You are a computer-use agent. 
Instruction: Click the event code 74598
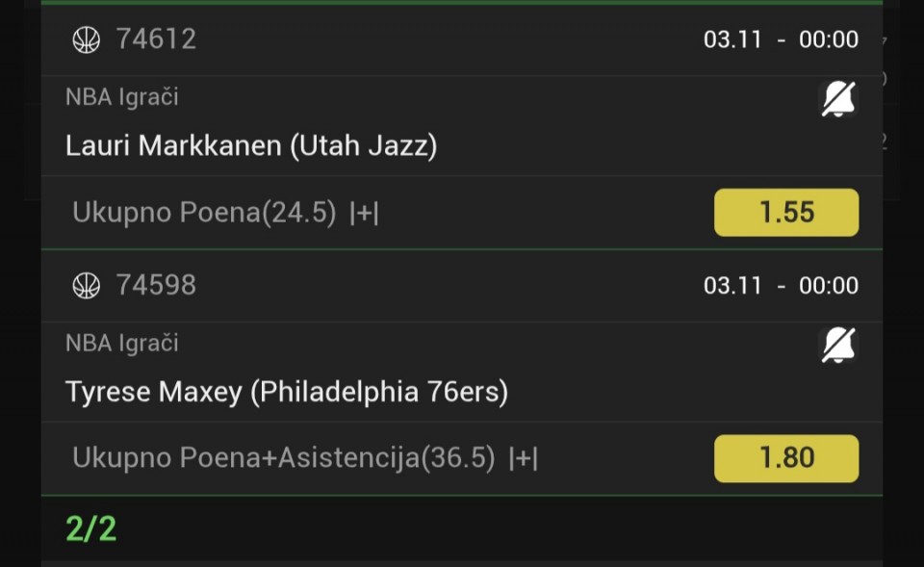click(x=156, y=286)
